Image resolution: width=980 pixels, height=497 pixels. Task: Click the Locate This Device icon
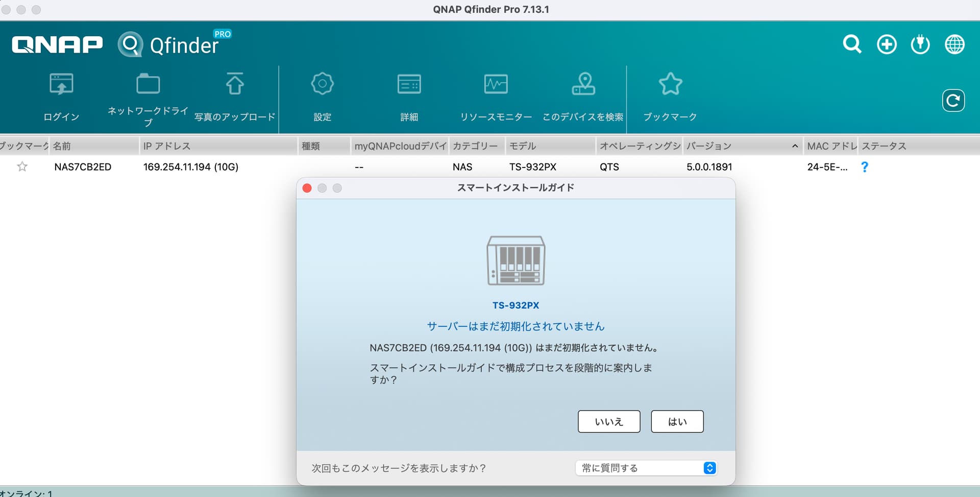point(583,84)
